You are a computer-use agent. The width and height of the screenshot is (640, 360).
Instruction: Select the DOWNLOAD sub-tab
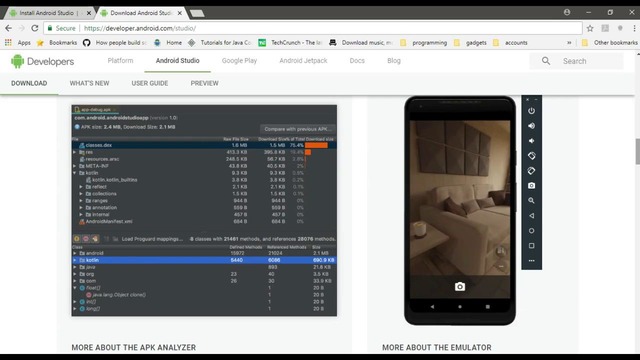(x=29, y=83)
